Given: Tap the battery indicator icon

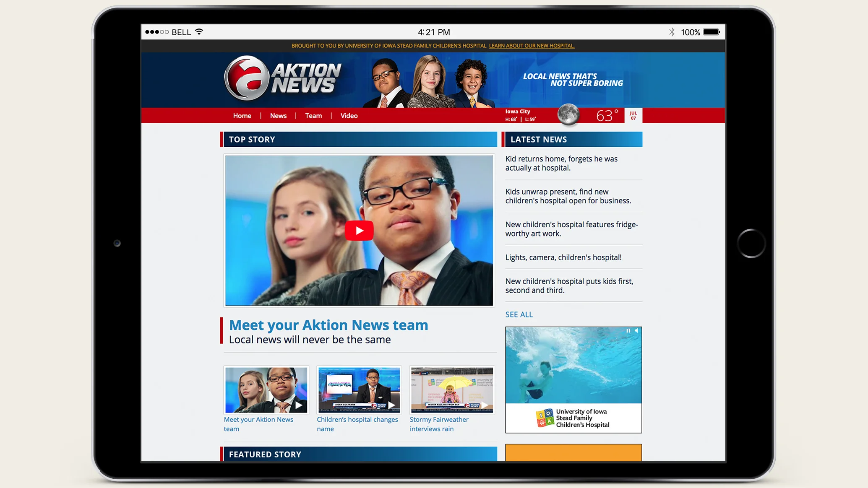Looking at the screenshot, I should (x=712, y=32).
